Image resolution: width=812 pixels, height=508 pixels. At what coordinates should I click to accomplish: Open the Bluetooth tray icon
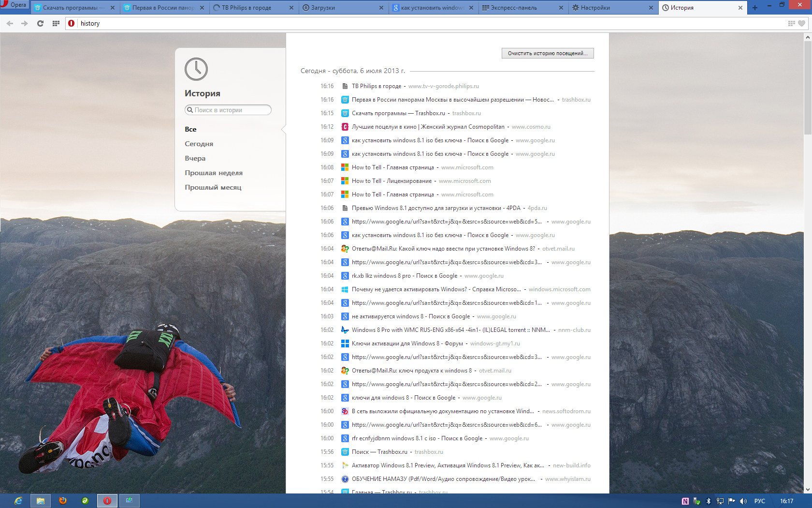(x=709, y=501)
